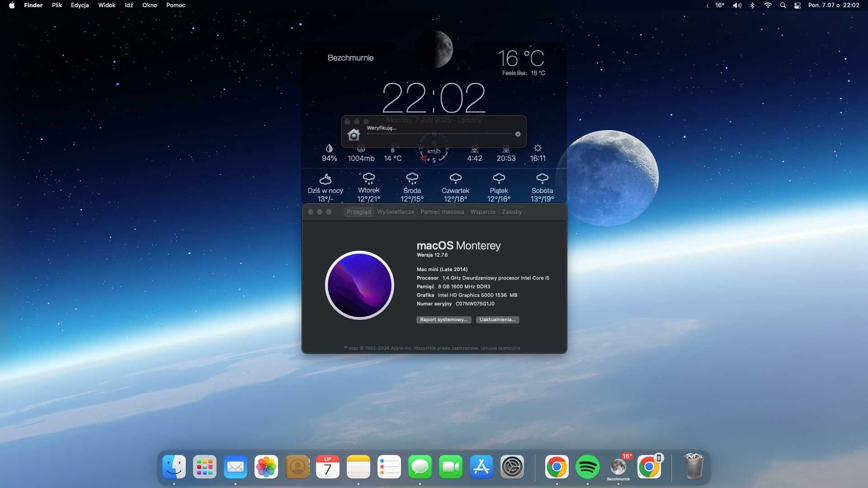Click the macOS Monterey logo image

(360, 286)
